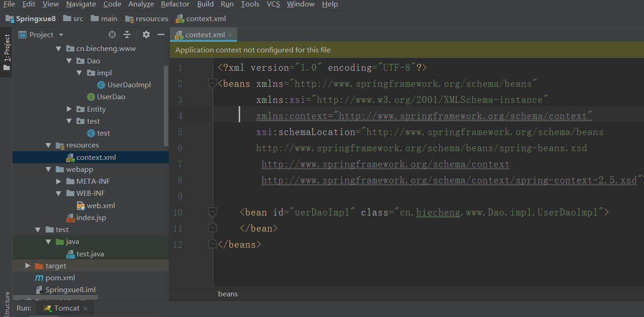644x317 pixels.
Task: Select the context.xml editor tab
Action: 202,34
